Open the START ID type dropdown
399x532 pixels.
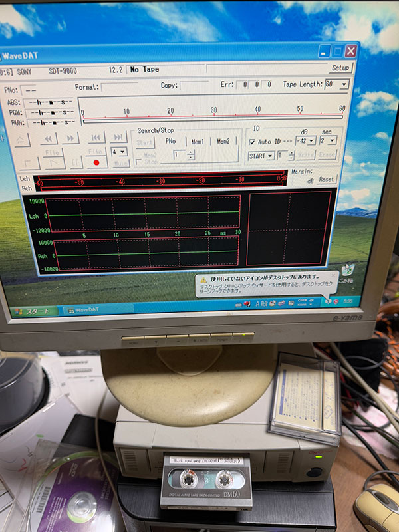coord(261,156)
